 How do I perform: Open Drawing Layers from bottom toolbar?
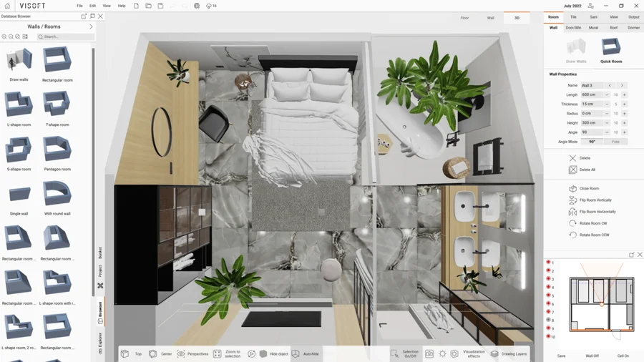(x=494, y=354)
